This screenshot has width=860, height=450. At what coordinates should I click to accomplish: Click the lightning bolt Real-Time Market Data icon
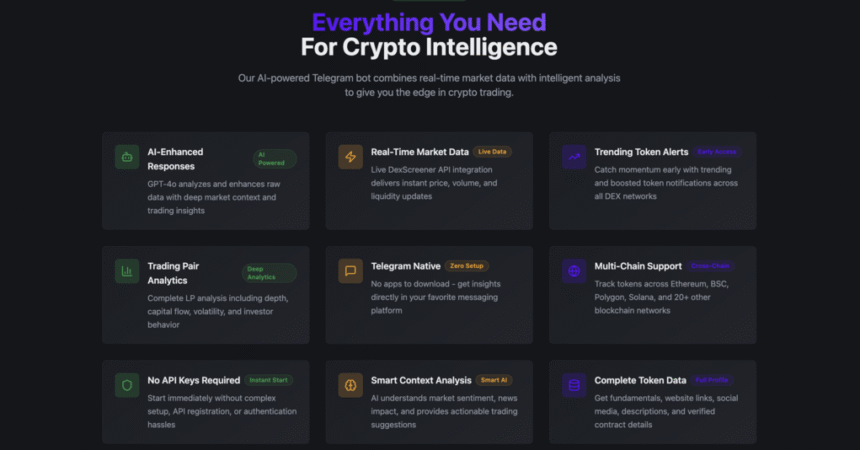[350, 157]
